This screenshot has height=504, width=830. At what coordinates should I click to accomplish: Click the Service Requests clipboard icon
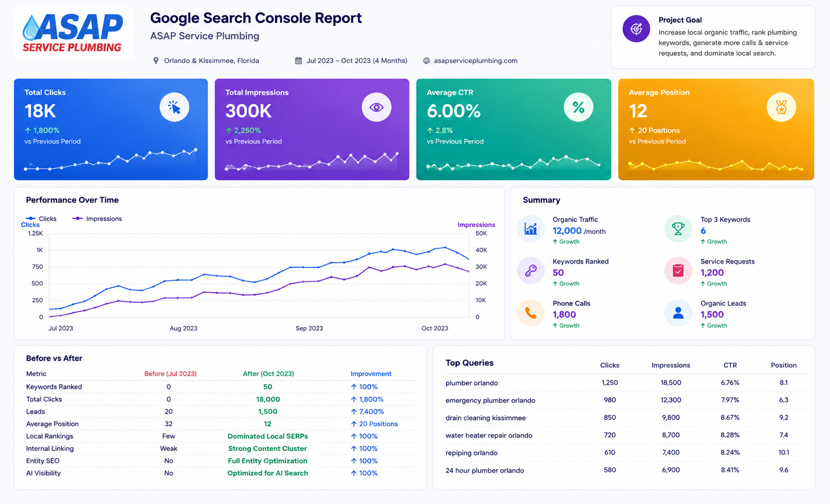[678, 271]
